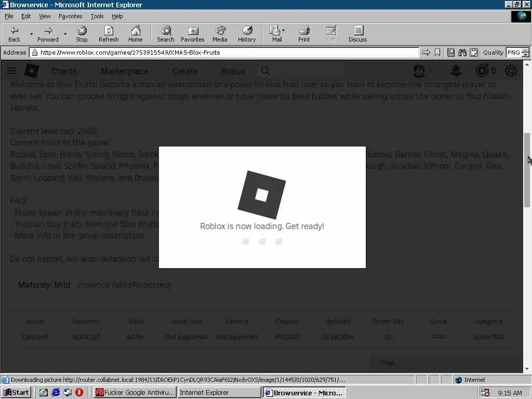Click the bookmarks book icon in the address toolbar
Image resolution: width=532 pixels, height=399 pixels.
coord(450,52)
